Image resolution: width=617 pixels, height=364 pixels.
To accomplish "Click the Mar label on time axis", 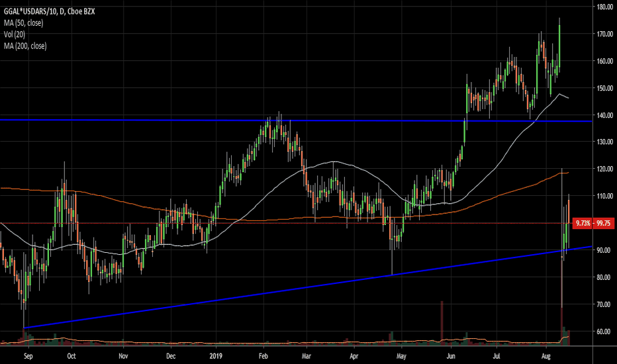I will click(306, 356).
